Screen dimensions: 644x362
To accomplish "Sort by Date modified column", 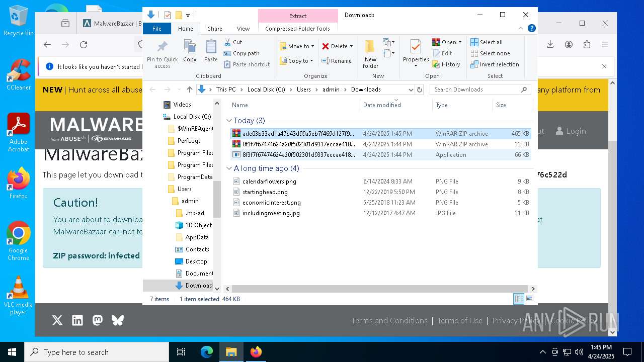I will (396, 105).
